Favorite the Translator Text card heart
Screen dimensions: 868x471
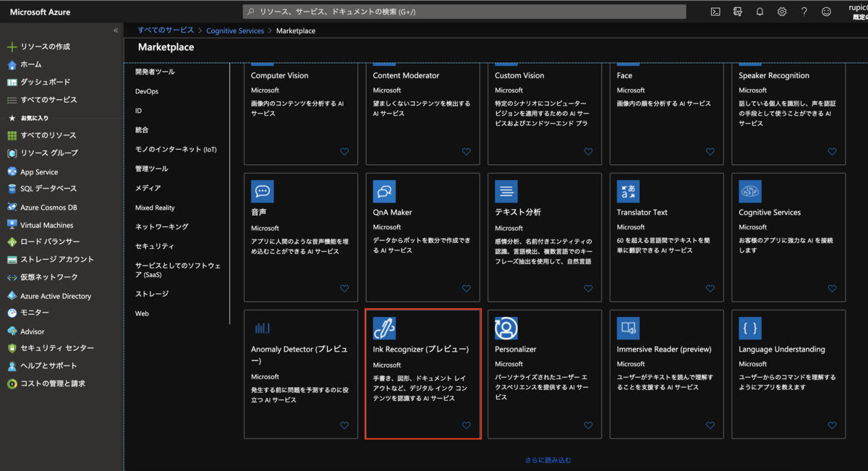710,289
